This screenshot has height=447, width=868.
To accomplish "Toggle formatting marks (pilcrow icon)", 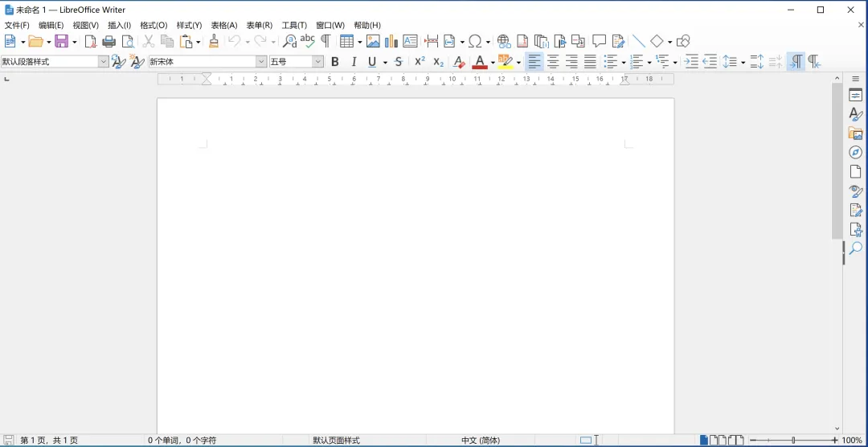I will 326,41.
